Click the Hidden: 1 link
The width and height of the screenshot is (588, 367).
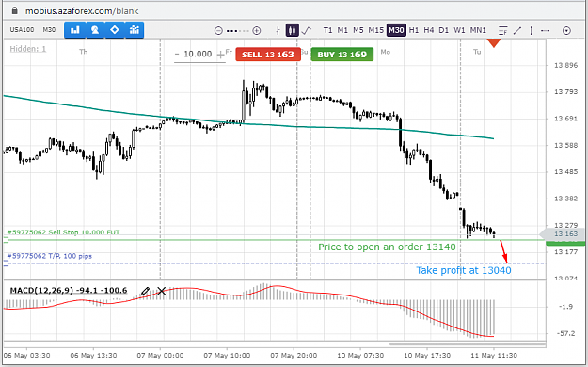[27, 49]
